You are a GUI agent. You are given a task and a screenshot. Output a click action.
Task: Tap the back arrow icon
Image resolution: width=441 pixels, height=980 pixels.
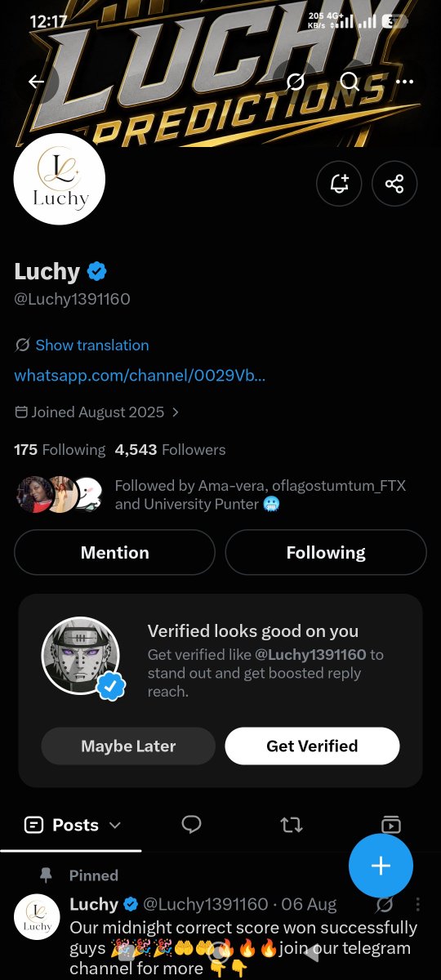[36, 82]
